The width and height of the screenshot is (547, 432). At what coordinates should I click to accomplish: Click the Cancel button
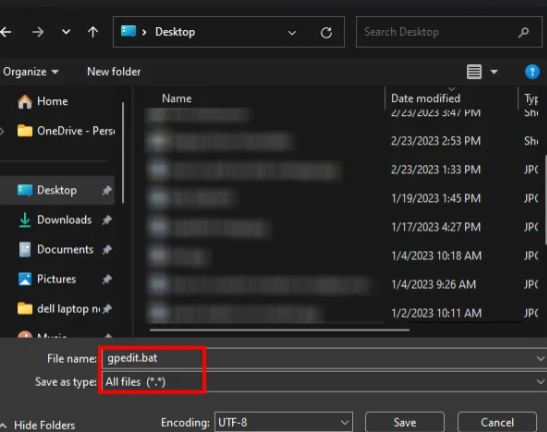497,423
